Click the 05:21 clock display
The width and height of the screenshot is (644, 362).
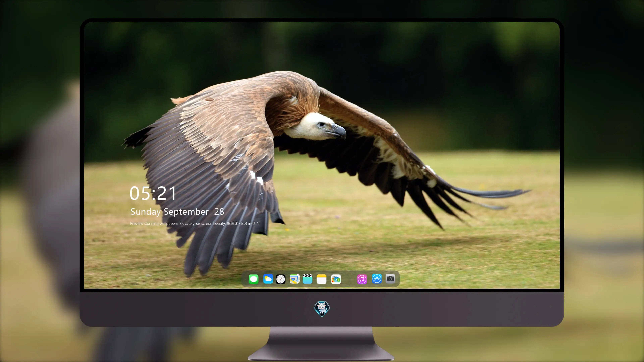[x=153, y=193]
